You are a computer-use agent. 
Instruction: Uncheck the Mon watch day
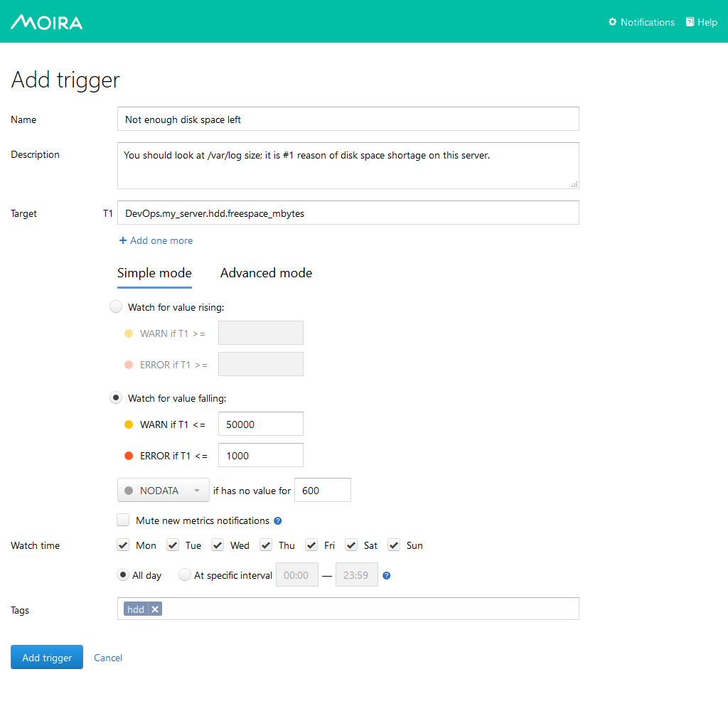tap(124, 545)
